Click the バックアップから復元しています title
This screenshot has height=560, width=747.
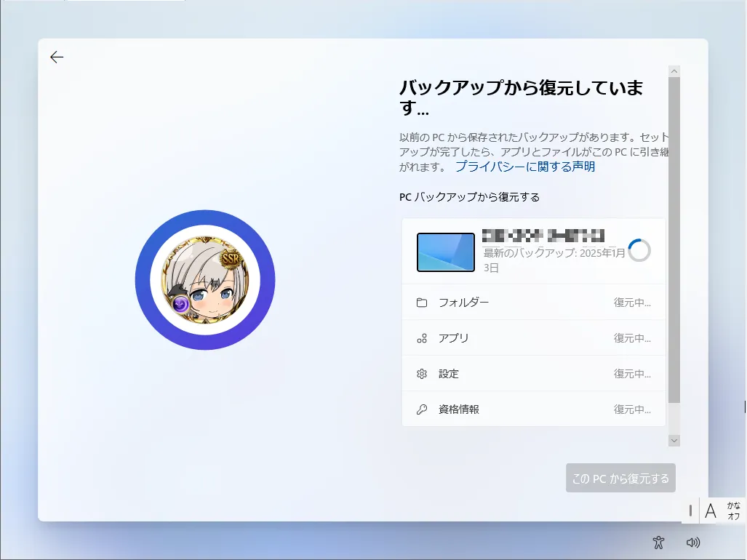tap(522, 97)
